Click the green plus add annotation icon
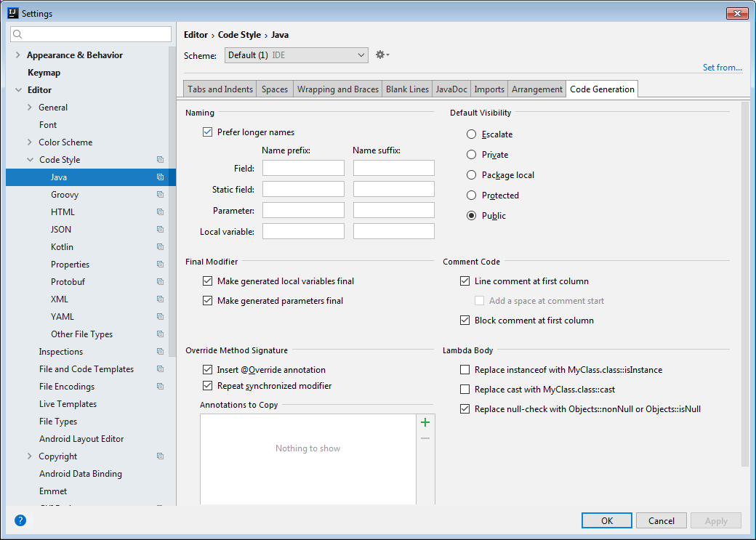Viewport: 756px width, 540px height. [425, 422]
